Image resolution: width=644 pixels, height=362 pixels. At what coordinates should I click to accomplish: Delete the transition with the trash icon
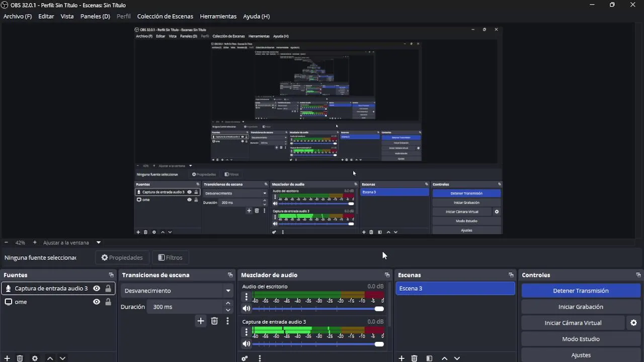[x=214, y=321]
